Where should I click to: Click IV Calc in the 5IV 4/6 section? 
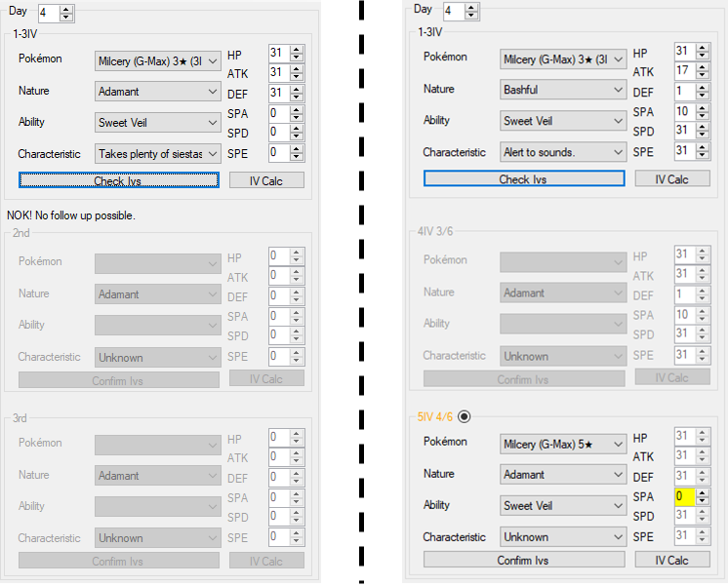[x=671, y=560]
